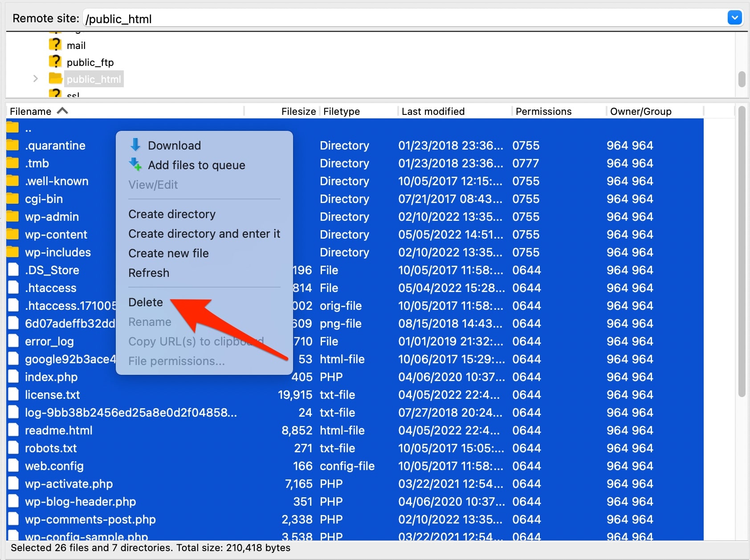Click the public_ftp folder question-mark icon
Image resolution: width=750 pixels, height=560 pixels.
coord(55,61)
